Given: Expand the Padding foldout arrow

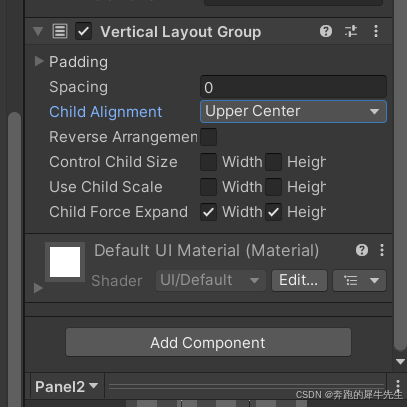Looking at the screenshot, I should pyautogui.click(x=39, y=61).
